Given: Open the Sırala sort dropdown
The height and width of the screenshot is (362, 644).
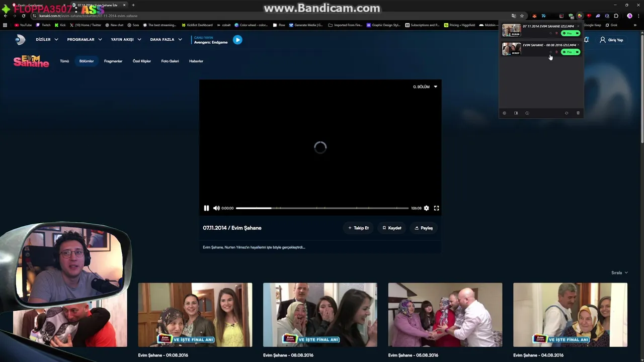Looking at the screenshot, I should point(620,273).
